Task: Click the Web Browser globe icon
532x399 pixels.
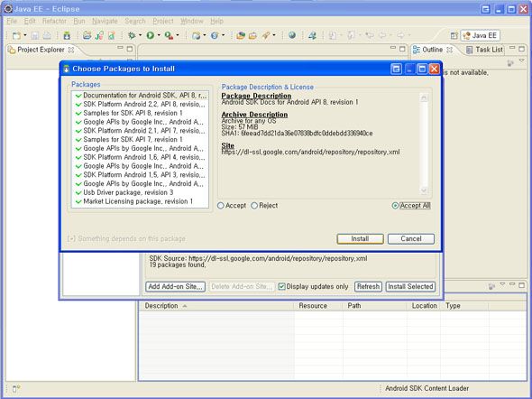Action: (x=292, y=35)
